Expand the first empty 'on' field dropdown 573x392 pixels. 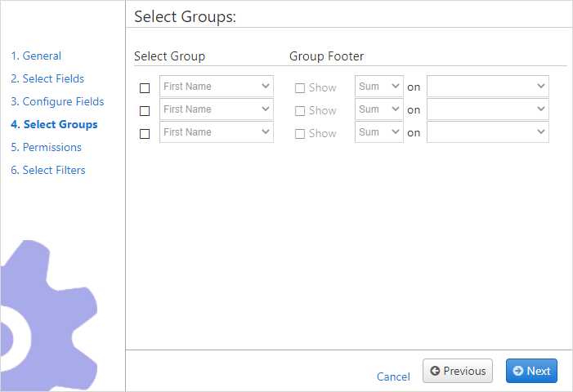[488, 86]
